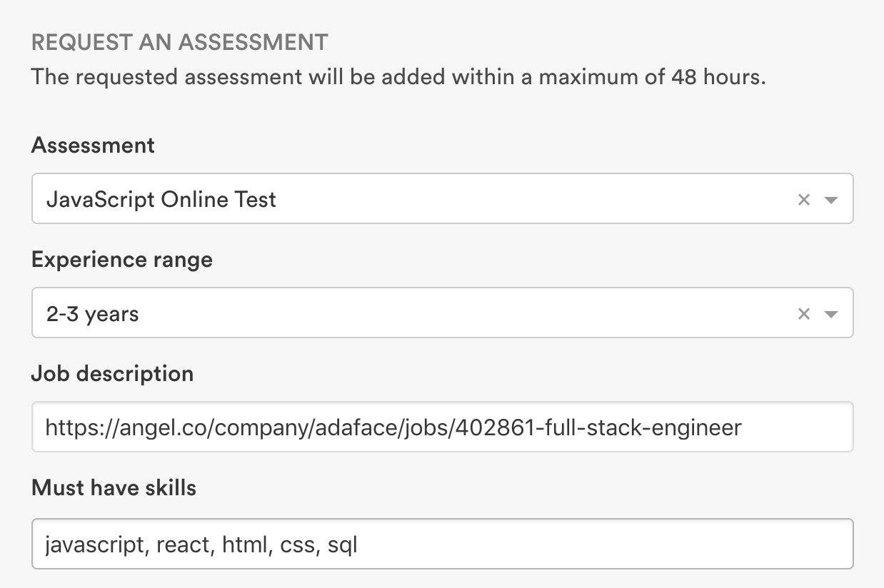Click the "Assessment" field label

click(93, 146)
